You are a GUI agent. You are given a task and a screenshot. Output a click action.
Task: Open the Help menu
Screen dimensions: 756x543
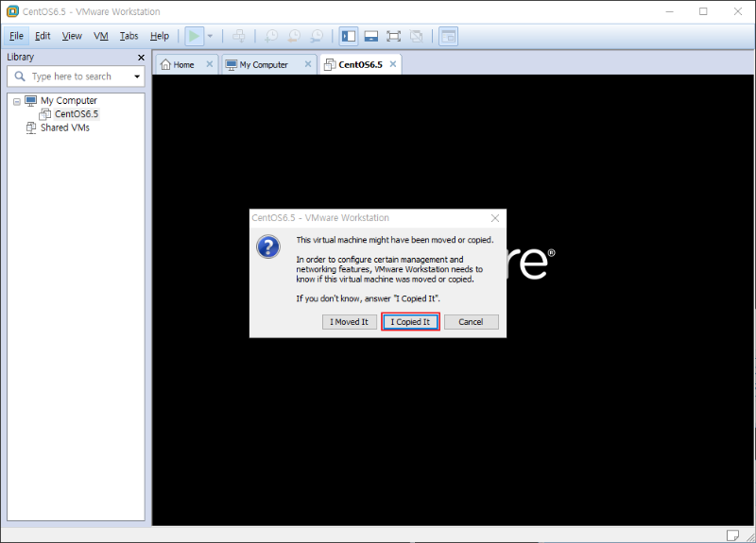159,36
